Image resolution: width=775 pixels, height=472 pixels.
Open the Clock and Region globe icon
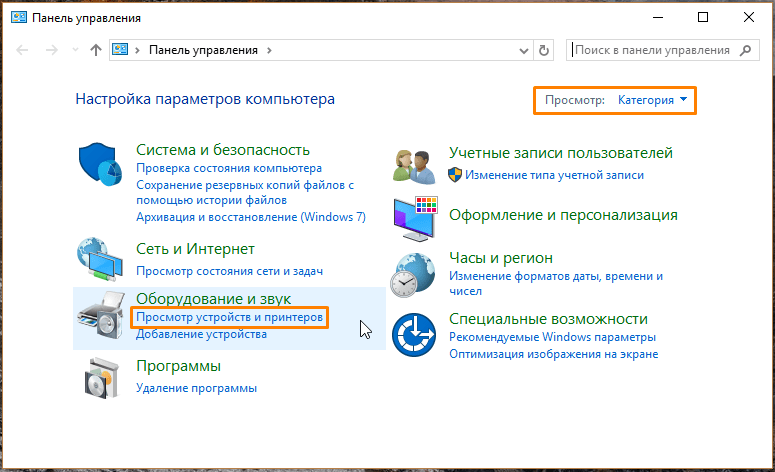coord(413,275)
